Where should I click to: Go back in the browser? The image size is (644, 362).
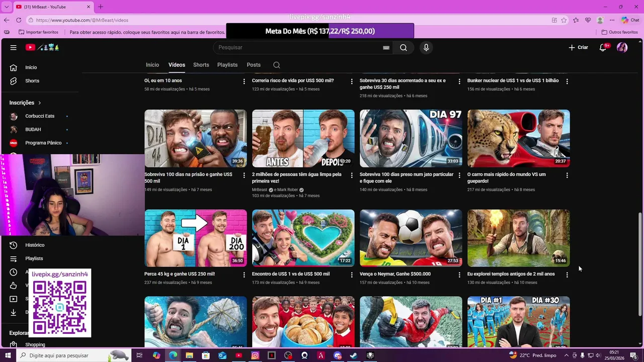[7, 20]
